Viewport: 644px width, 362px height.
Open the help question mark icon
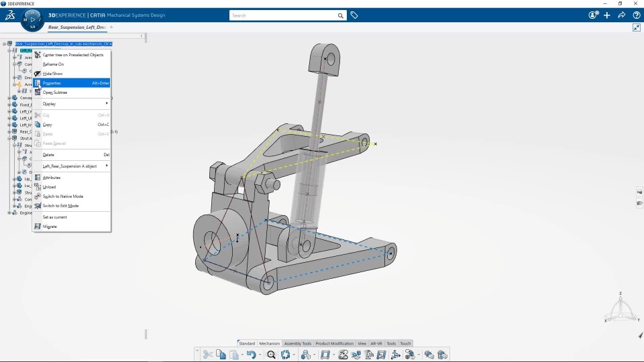point(637,15)
